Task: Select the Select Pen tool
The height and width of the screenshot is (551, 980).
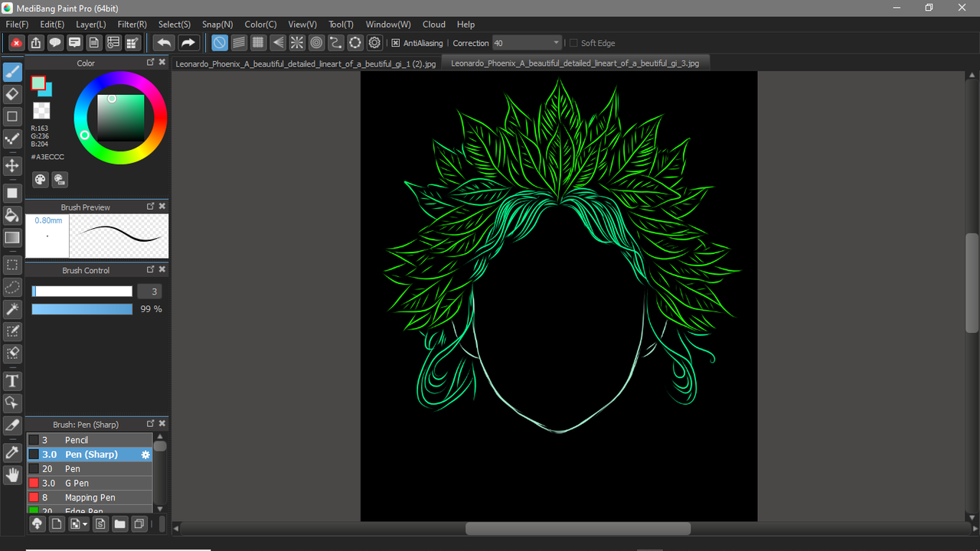Action: (12, 331)
